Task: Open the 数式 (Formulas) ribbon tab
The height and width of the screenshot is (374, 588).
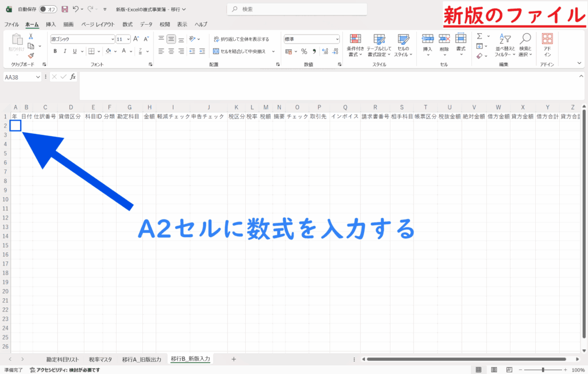Action: point(127,24)
